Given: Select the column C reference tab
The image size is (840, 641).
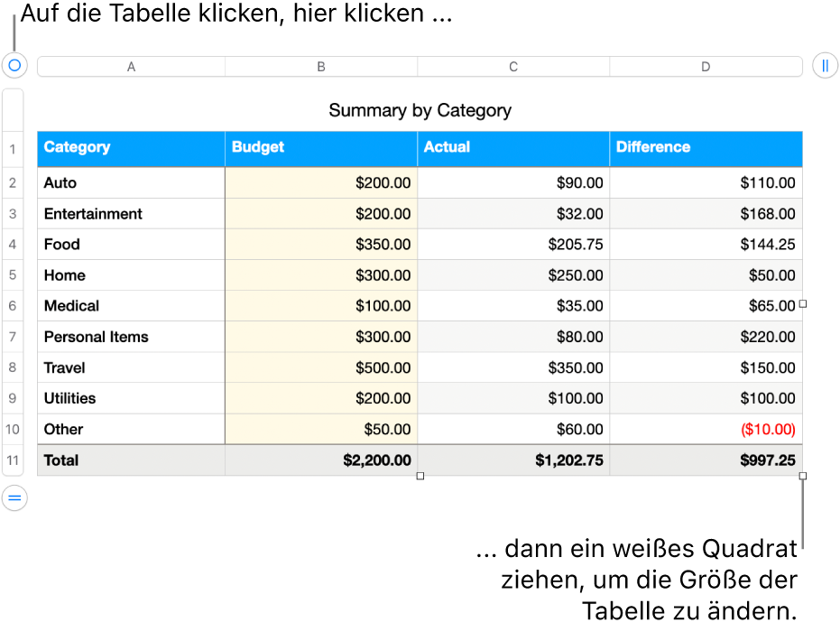Looking at the screenshot, I should tap(512, 65).
